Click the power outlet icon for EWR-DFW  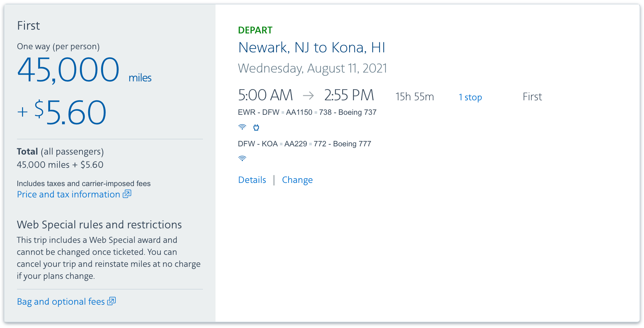pyautogui.click(x=256, y=127)
